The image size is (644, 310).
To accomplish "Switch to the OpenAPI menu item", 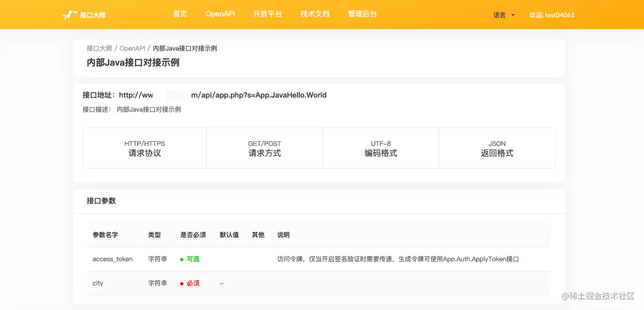I will click(x=220, y=14).
